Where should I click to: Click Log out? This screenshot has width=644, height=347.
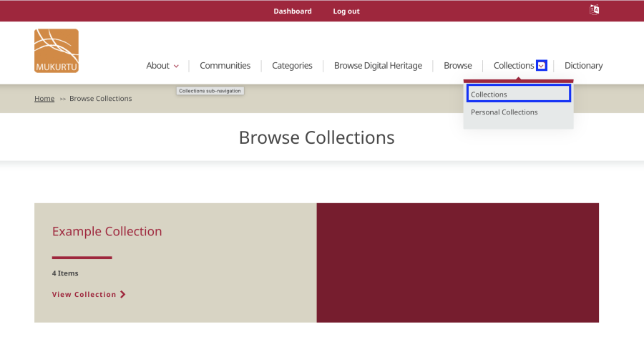click(x=346, y=11)
